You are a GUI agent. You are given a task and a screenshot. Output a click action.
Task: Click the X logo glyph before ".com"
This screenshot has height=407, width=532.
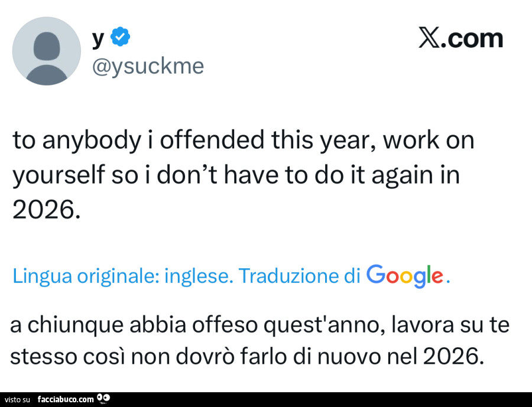click(x=430, y=38)
